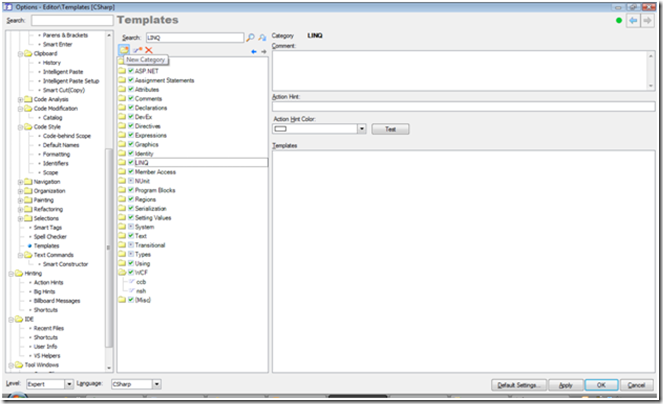Screen dimensions: 663x404
Task: Click the Clipboard folder icon in options tree
Action: [28, 53]
